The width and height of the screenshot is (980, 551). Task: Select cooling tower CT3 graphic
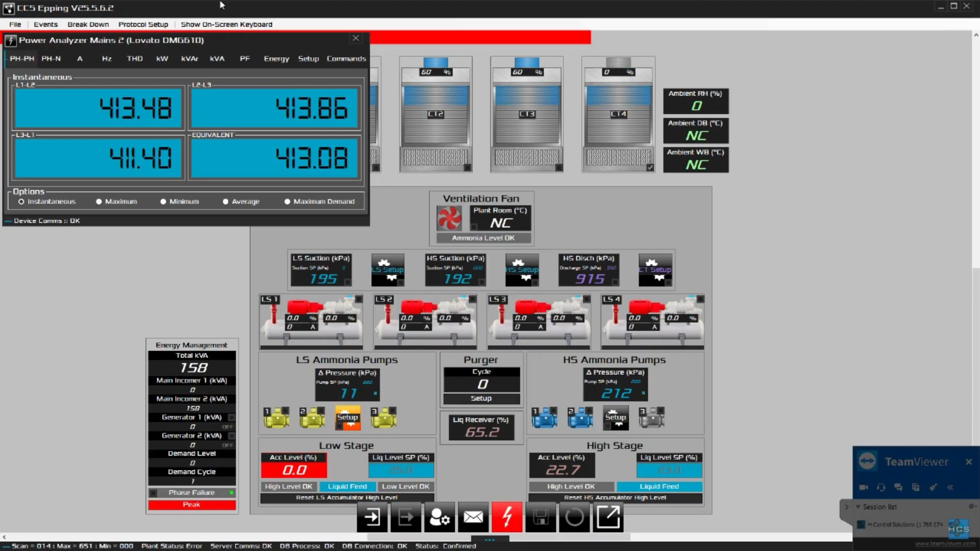tap(527, 114)
